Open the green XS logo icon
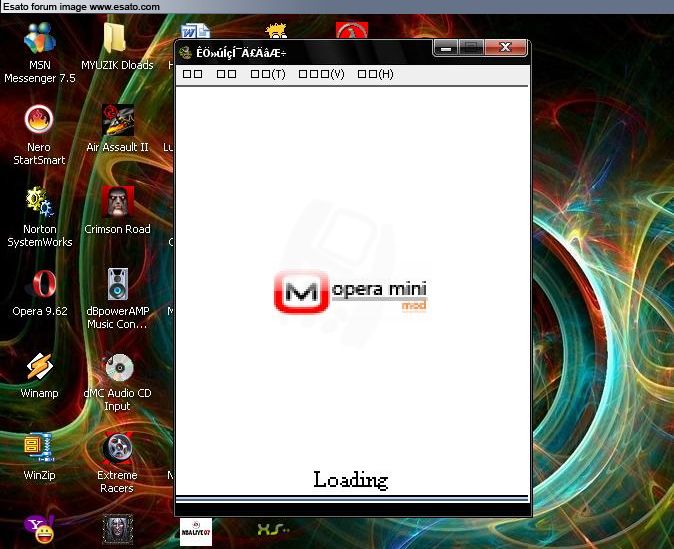Image resolution: width=674 pixels, height=549 pixels. [273, 529]
